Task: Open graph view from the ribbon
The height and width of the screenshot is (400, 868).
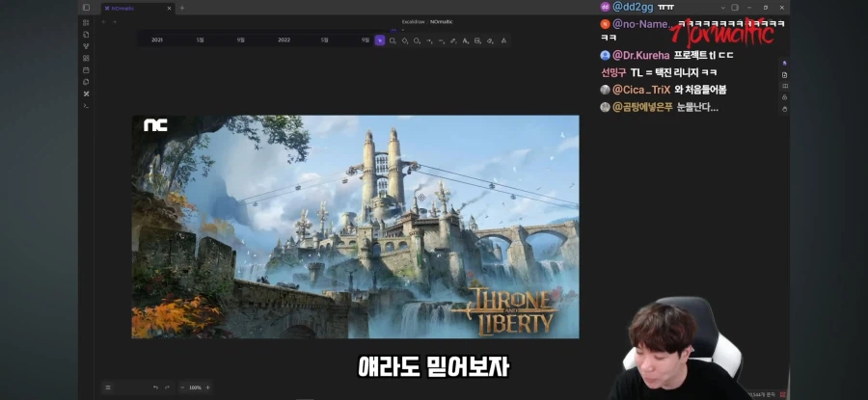Action: (x=86, y=46)
